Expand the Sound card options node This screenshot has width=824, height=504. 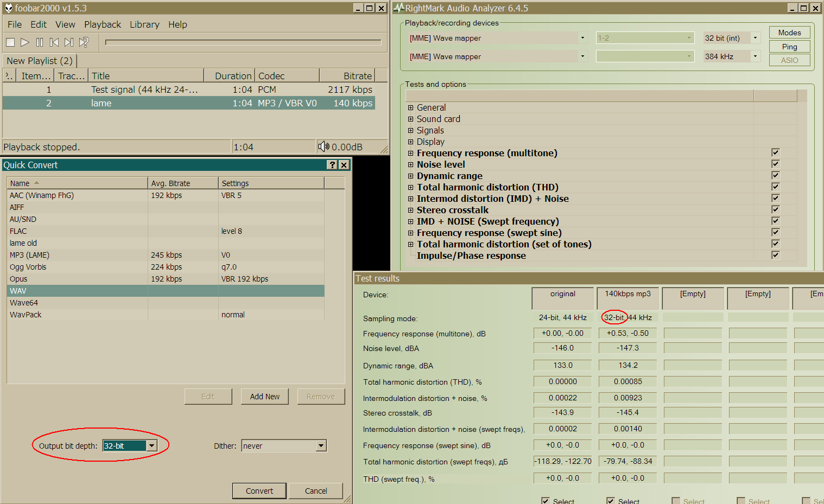(x=411, y=119)
